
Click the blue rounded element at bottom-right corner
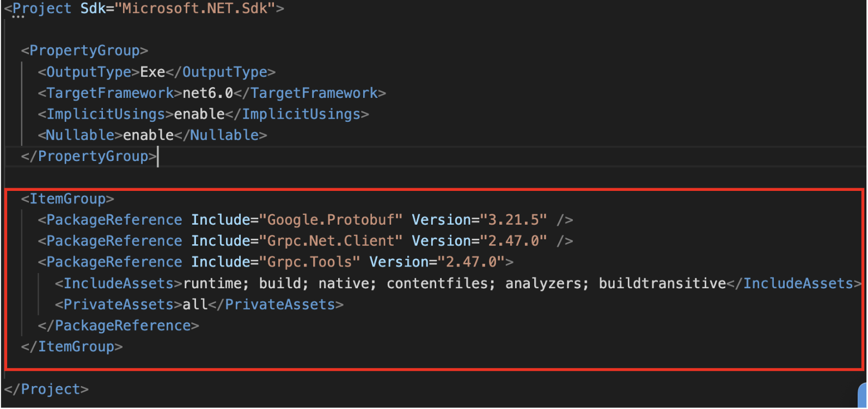[x=863, y=396]
